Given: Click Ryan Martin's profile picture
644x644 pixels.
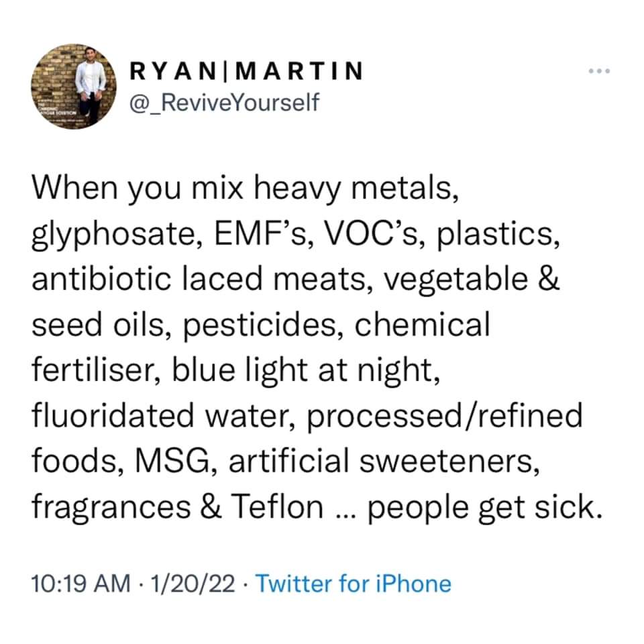Looking at the screenshot, I should tap(72, 86).
